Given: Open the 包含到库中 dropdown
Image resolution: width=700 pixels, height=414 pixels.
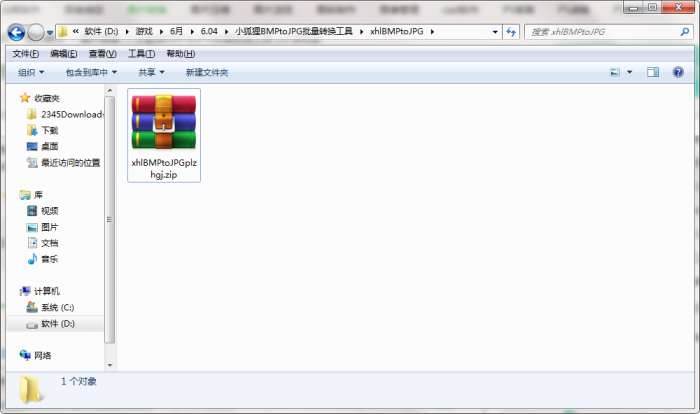Looking at the screenshot, I should (x=92, y=72).
